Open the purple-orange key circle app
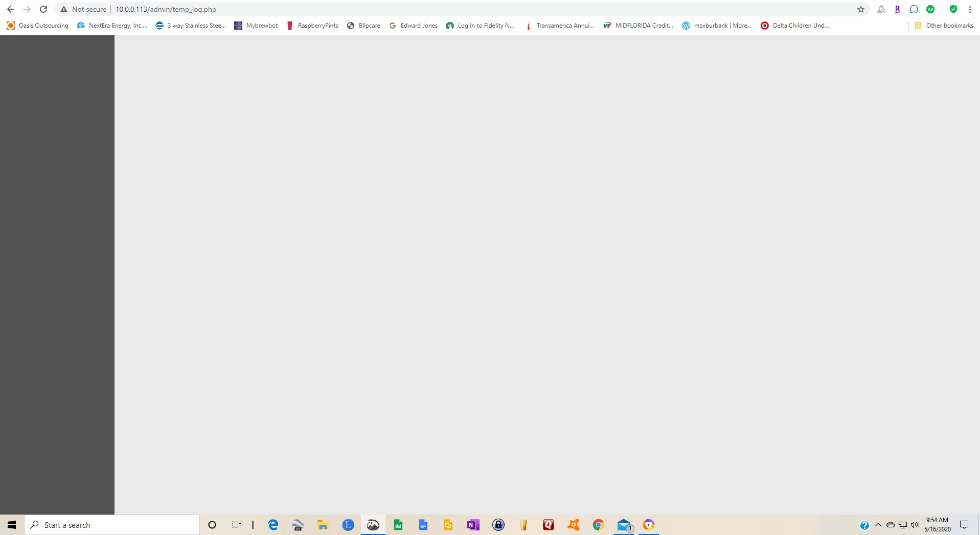This screenshot has width=980, height=535. pos(649,525)
